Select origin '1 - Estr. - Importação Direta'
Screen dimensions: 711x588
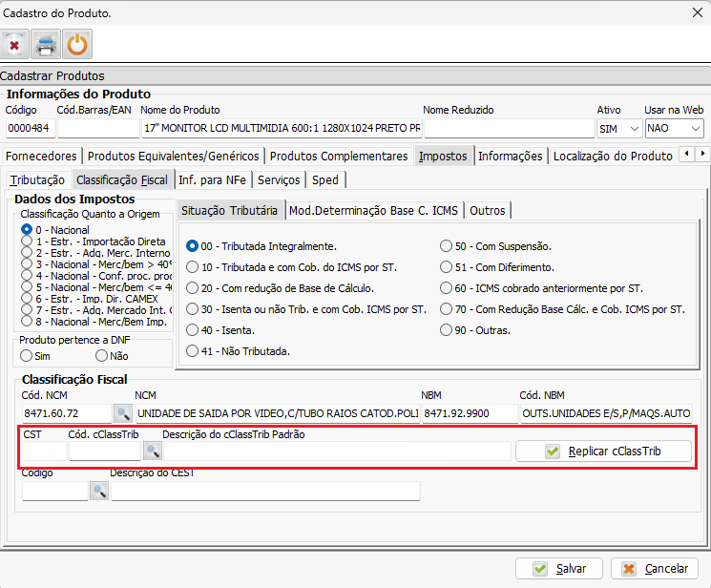pos(27,242)
